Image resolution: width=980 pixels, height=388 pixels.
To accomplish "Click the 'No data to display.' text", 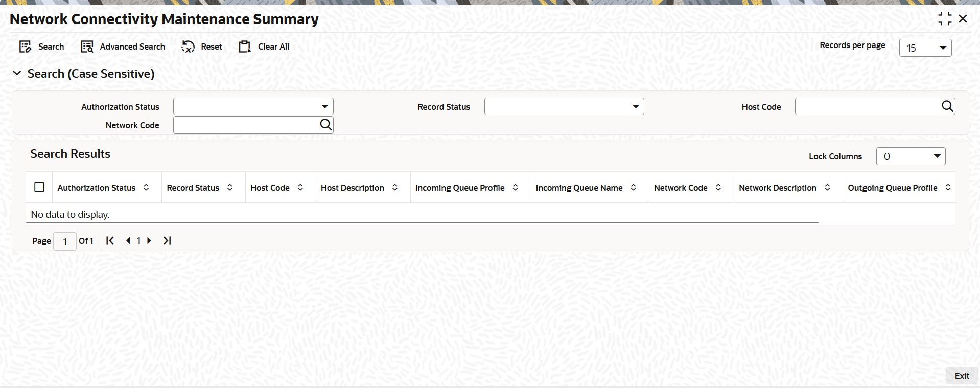I will 70,214.
